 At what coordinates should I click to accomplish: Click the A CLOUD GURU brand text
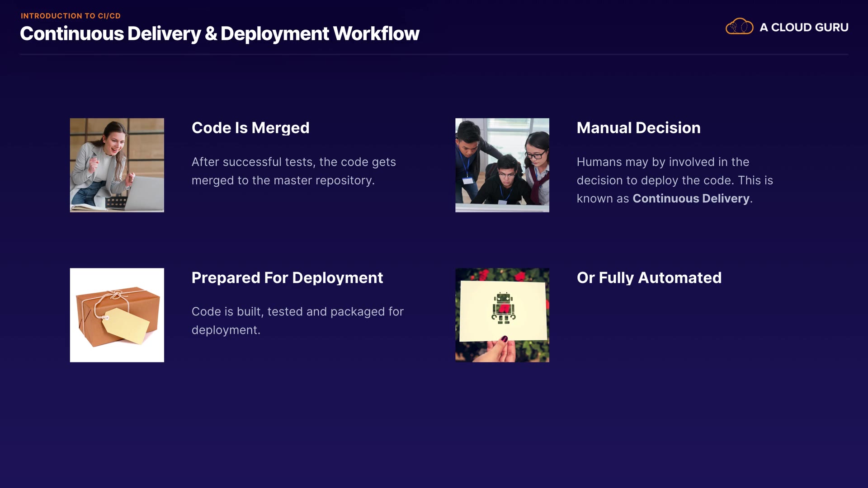804,28
